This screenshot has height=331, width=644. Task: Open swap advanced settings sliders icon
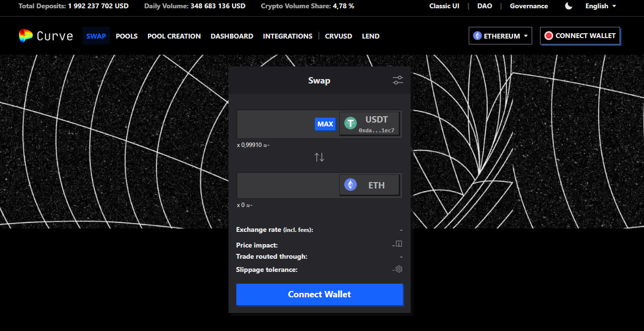point(398,81)
